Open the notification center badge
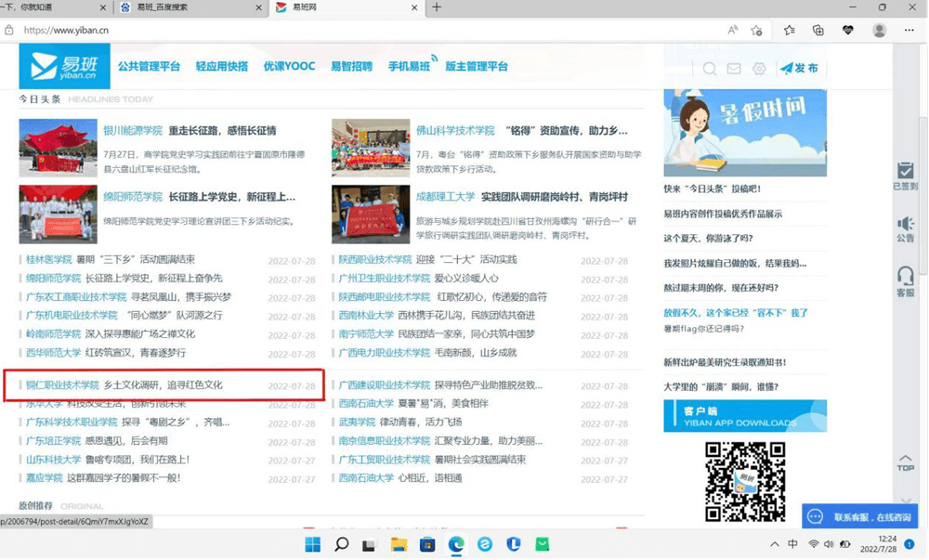Image resolution: width=929 pixels, height=560 pixels. (x=909, y=544)
